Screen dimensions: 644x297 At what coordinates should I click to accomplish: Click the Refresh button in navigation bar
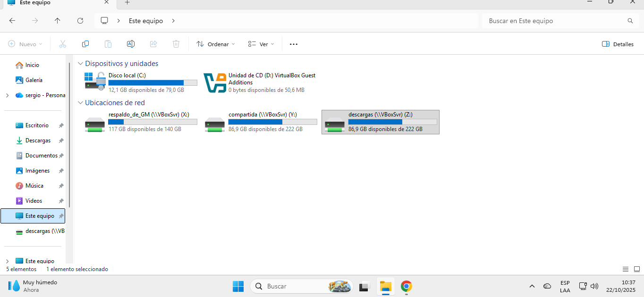click(80, 21)
